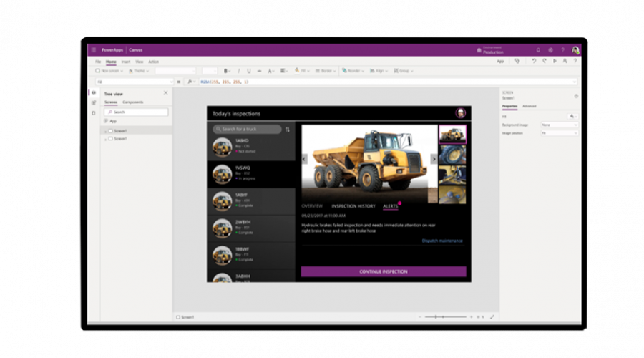Click the Dispatch maintenance link
Image resolution: width=644 pixels, height=358 pixels.
(442, 241)
